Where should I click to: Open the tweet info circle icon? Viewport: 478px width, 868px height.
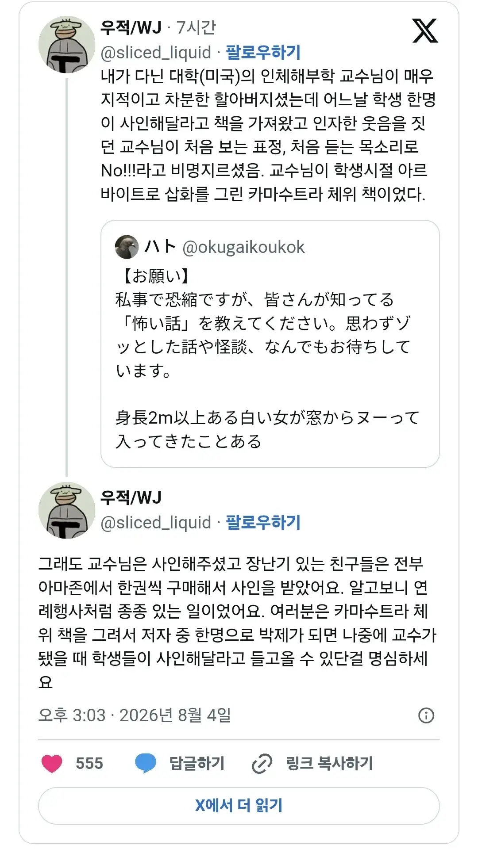426,715
